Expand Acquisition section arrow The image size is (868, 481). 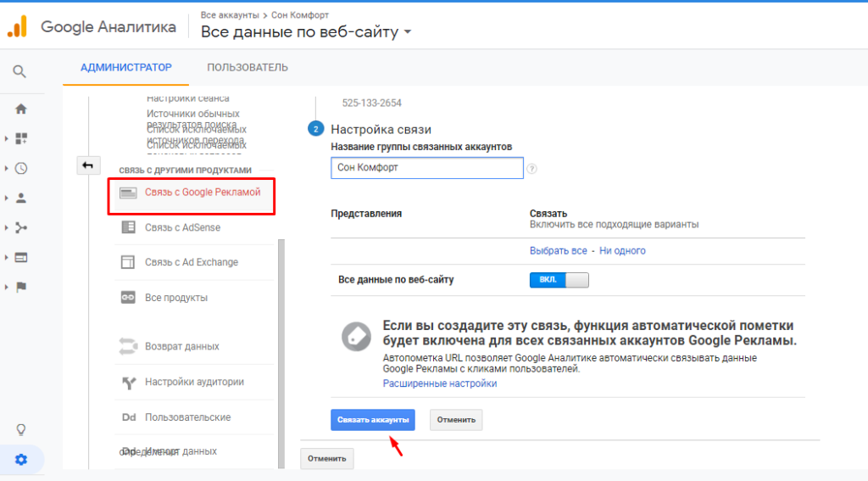click(6, 227)
